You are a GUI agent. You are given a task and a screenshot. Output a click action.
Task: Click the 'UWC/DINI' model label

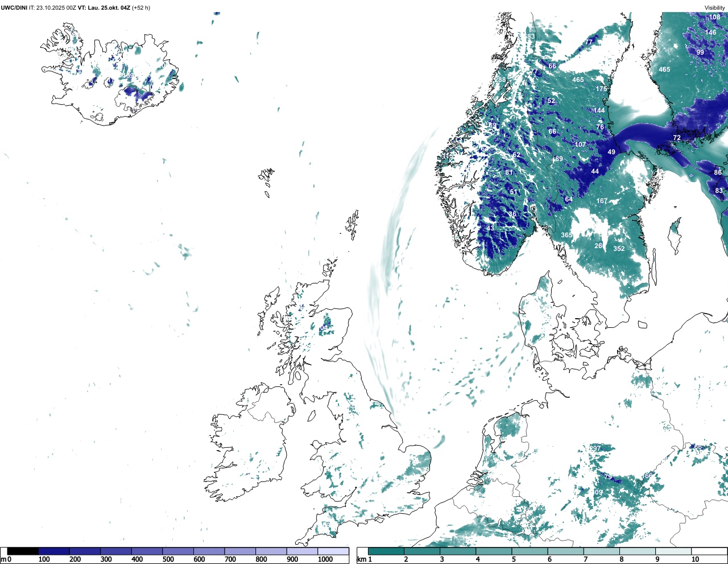click(14, 8)
